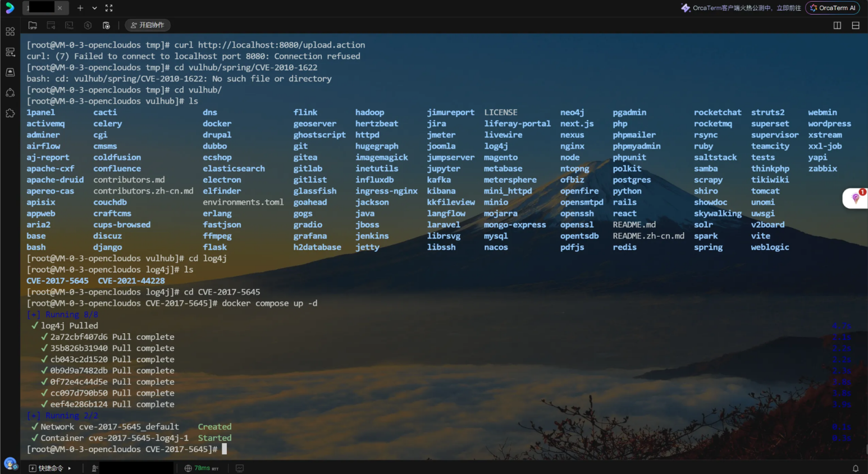Open the floating notification widget with badge
Image resolution: width=868 pixels, height=474 pixels.
coord(856,198)
